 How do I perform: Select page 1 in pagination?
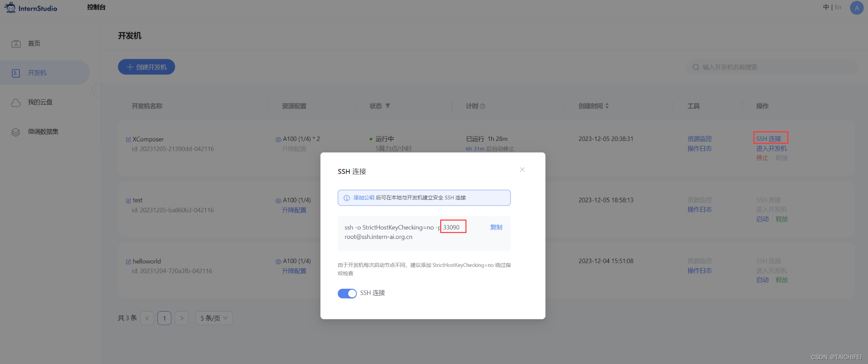point(164,318)
